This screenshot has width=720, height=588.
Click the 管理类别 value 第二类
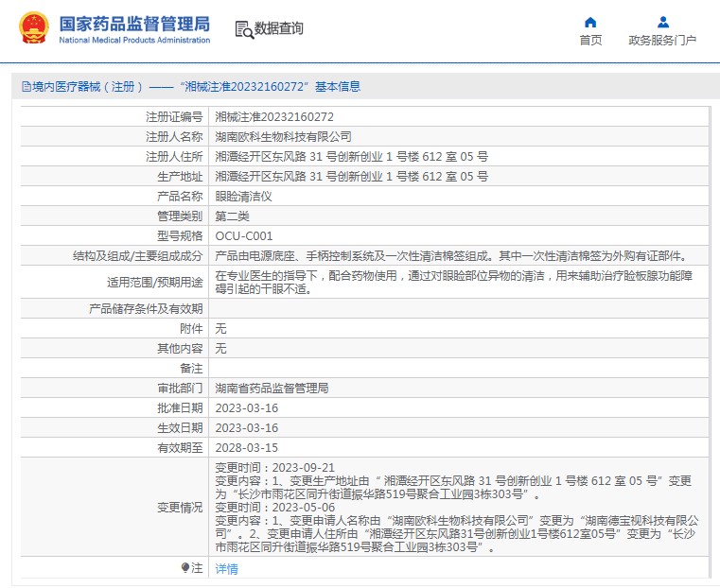coord(232,216)
